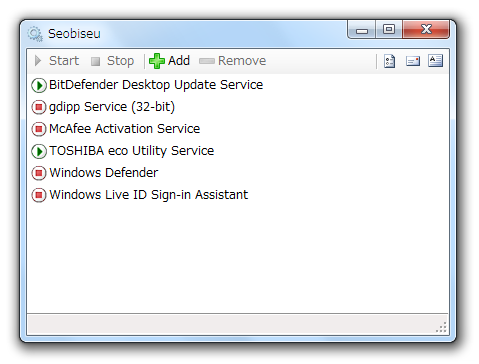Click the resize grip in status bar corner

441,327
